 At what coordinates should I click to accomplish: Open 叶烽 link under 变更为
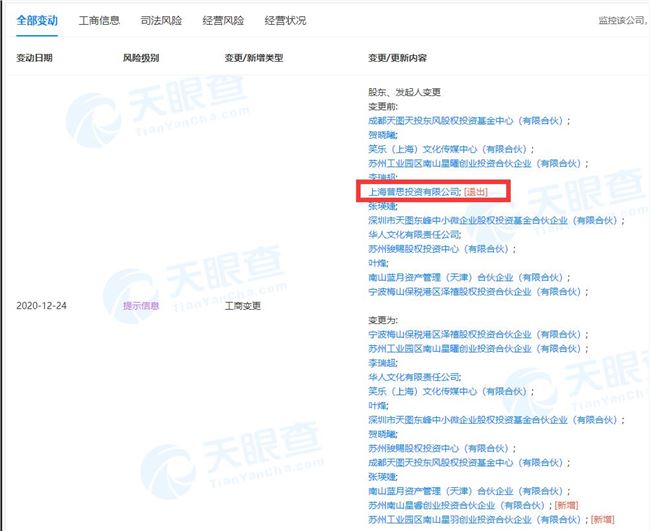[x=377, y=405]
